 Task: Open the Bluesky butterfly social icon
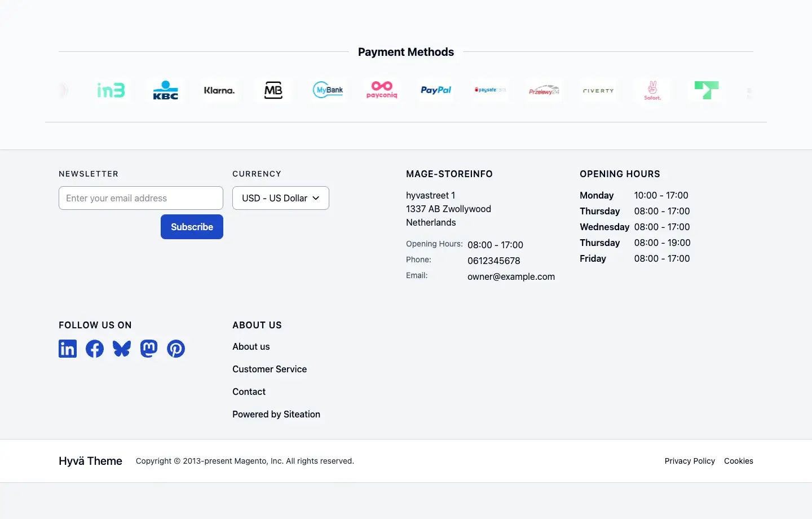(121, 349)
